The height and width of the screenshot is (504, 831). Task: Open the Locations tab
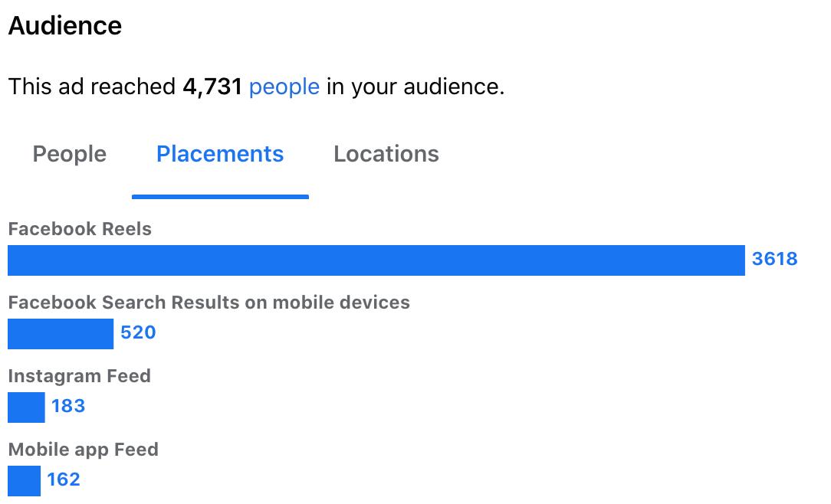point(386,154)
